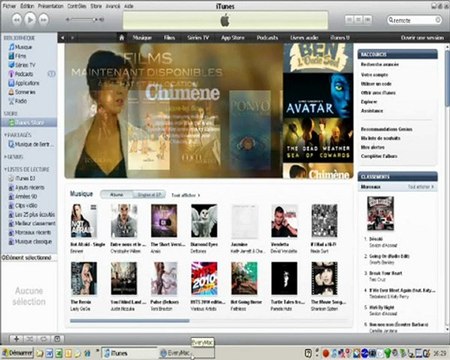The image size is (450, 360).
Task: Collapse the PARTAGÉS section
Action: (5, 135)
